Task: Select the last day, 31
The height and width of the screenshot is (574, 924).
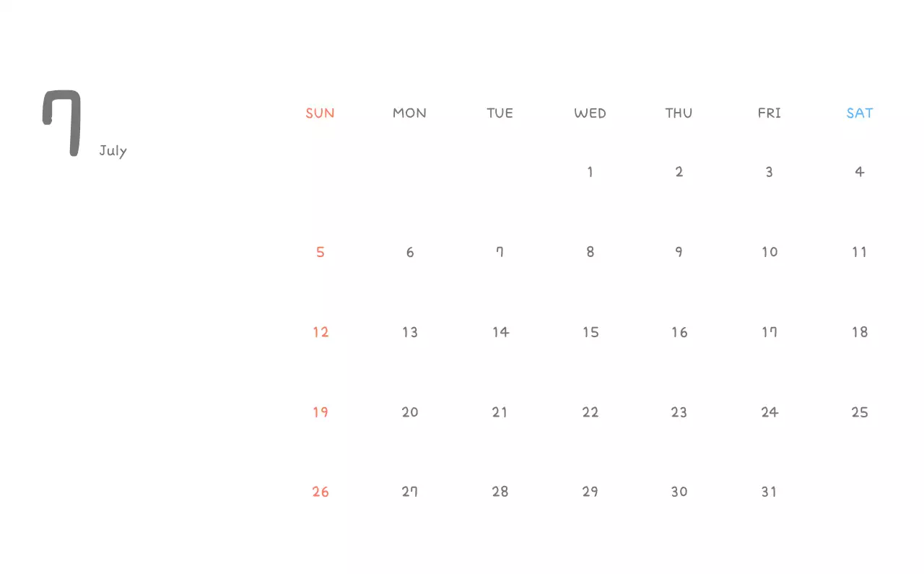Action: [x=770, y=492]
